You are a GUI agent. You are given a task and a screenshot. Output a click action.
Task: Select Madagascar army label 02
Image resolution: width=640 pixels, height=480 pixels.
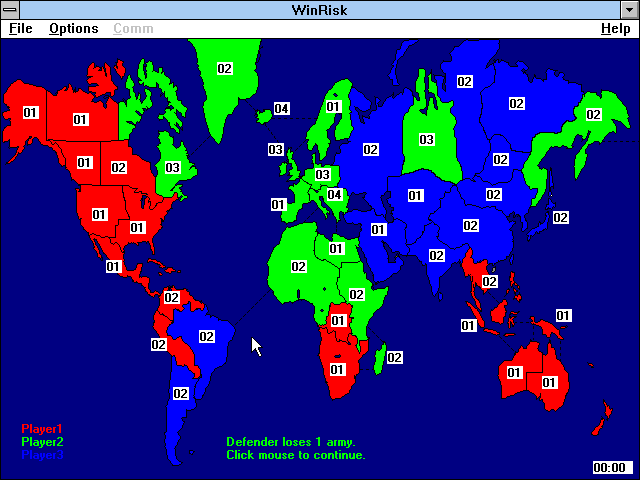(394, 358)
